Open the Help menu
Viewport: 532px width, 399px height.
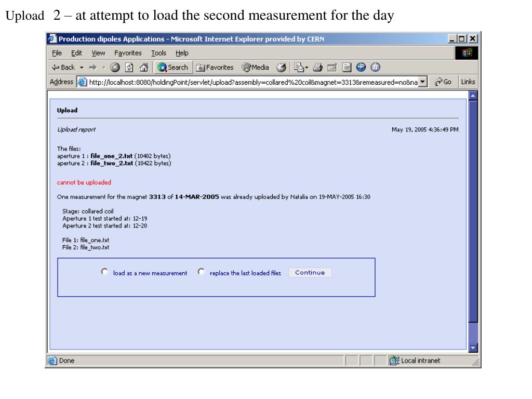coord(182,53)
